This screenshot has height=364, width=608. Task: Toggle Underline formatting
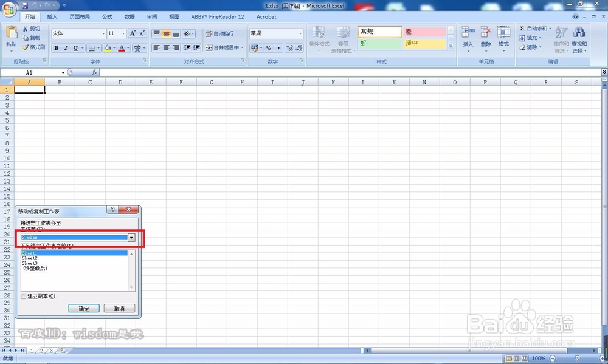coord(75,48)
